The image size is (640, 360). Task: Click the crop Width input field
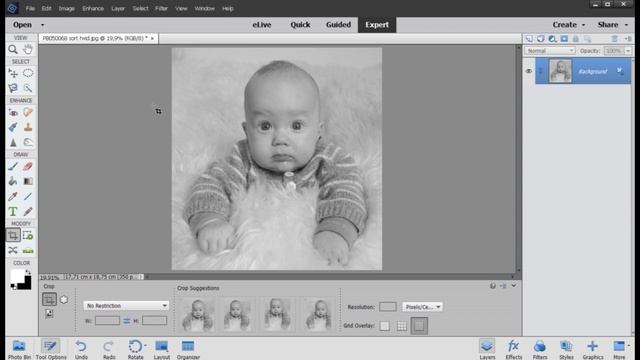click(x=107, y=321)
